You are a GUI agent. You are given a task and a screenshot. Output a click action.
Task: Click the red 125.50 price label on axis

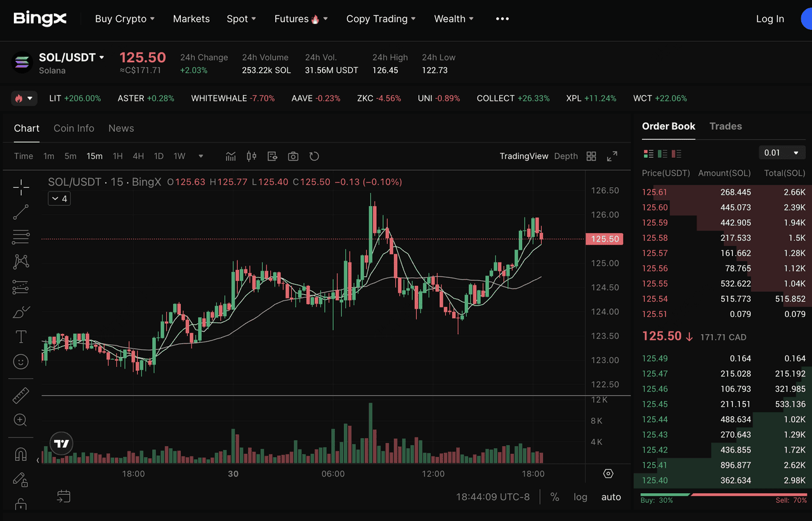(x=605, y=239)
